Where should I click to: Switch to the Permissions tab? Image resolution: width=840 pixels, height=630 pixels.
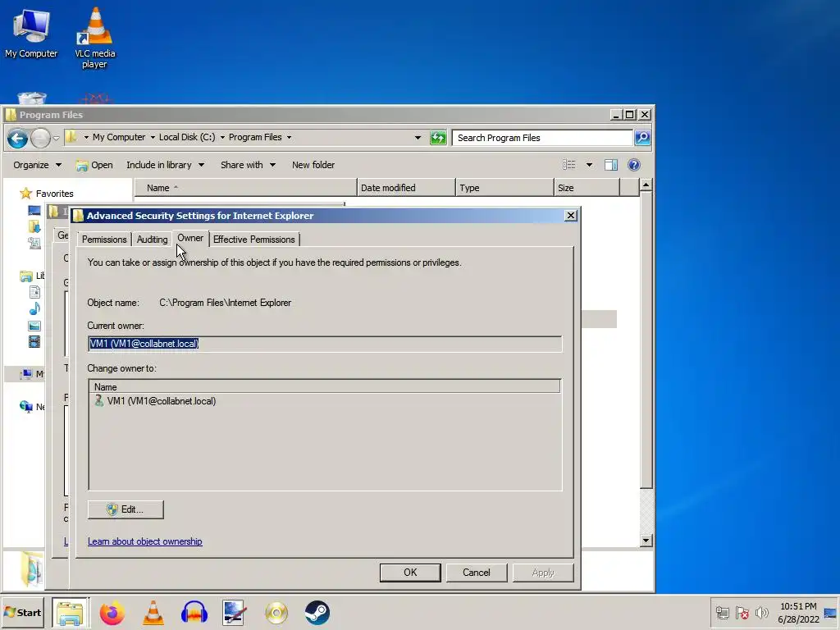pyautogui.click(x=104, y=240)
